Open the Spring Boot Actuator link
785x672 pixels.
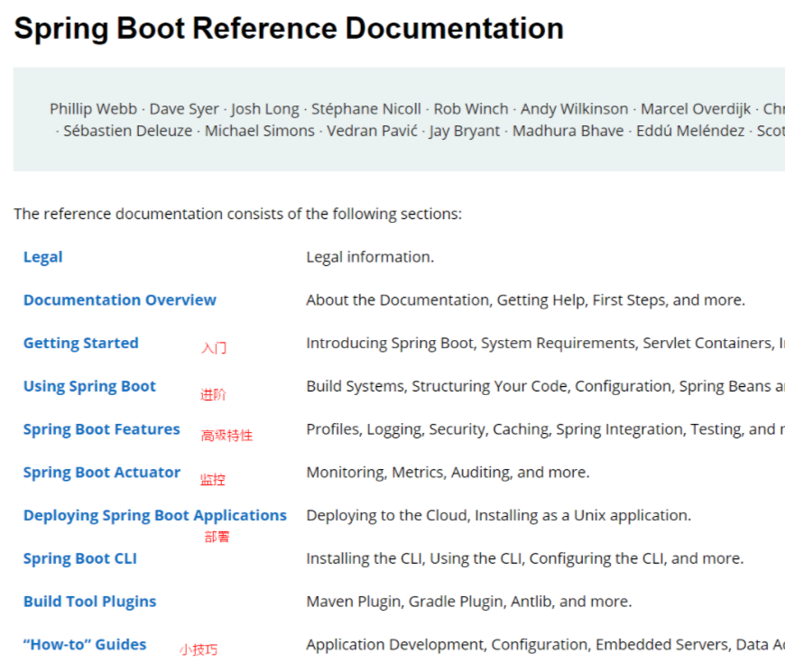102,473
